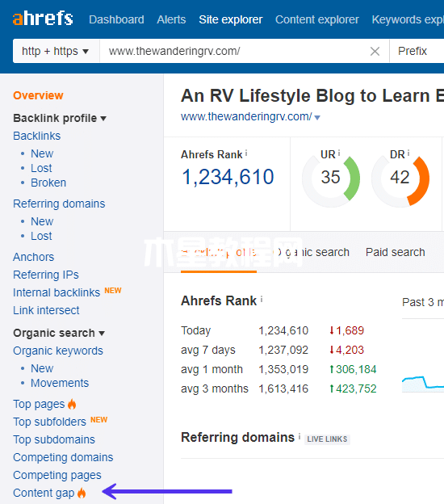Open New under Backlinks
The height and width of the screenshot is (504, 444).
tap(42, 153)
